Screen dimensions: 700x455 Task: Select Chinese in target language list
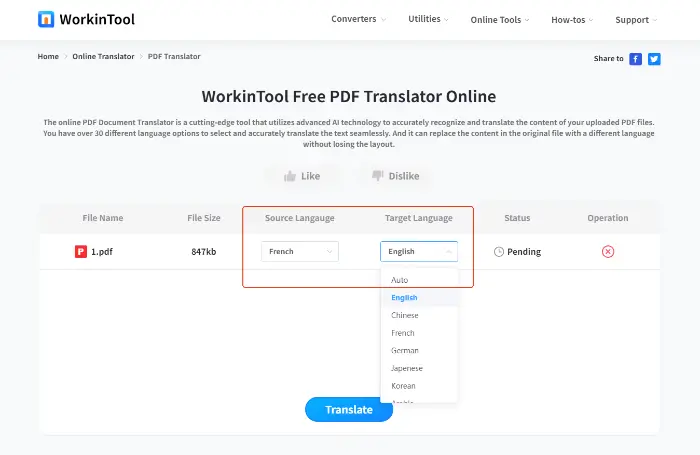[x=419, y=315]
